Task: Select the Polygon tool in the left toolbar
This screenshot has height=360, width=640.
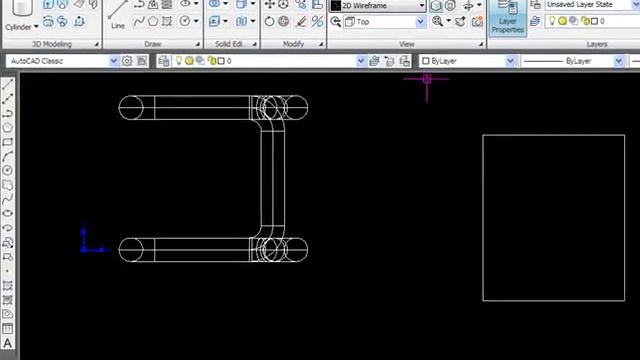Action: click(8, 127)
